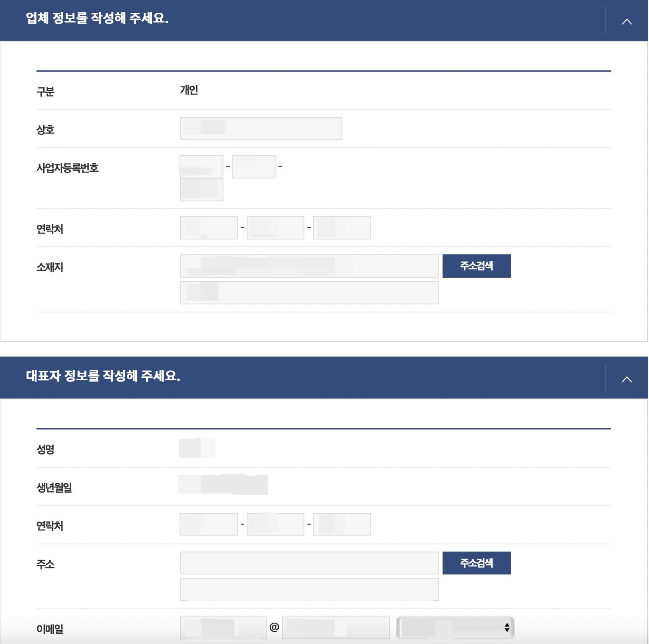This screenshot has width=649, height=644.
Task: Select the first 사업자등록번호 input box
Action: (x=201, y=166)
